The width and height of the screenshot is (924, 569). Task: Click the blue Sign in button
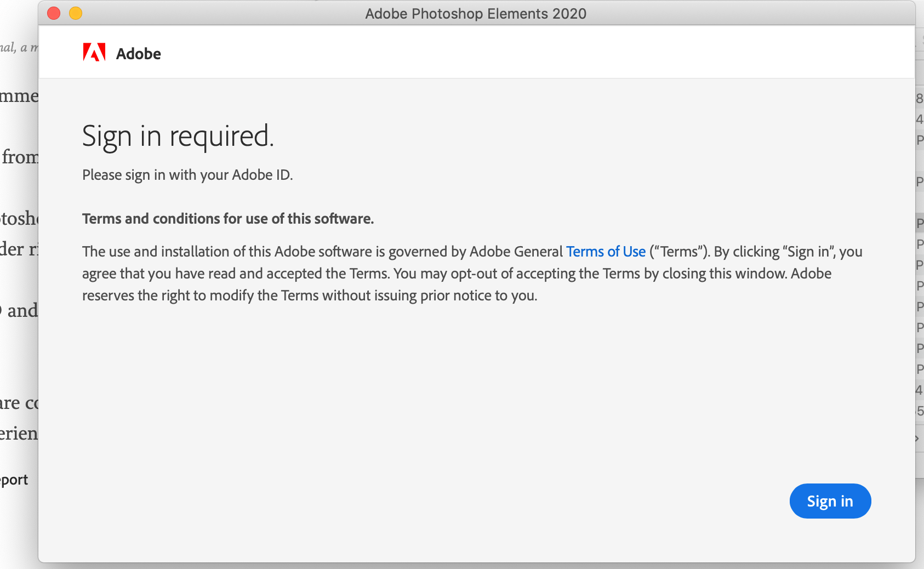(830, 501)
